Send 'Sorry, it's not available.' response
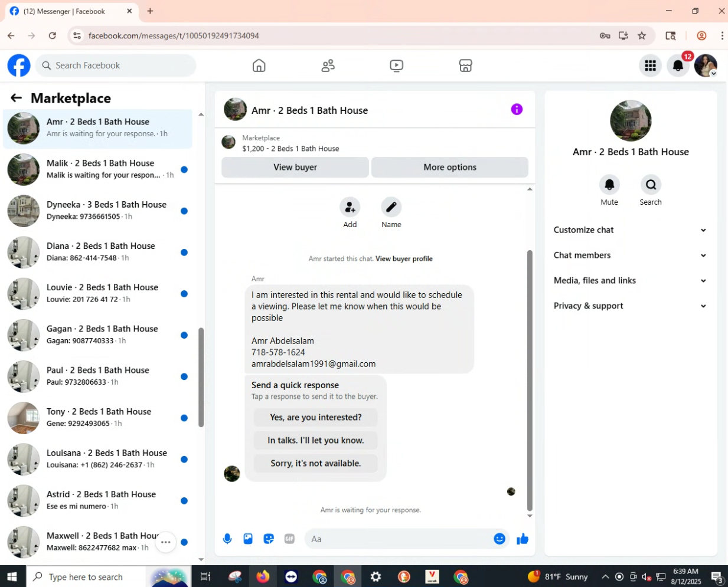 [316, 463]
